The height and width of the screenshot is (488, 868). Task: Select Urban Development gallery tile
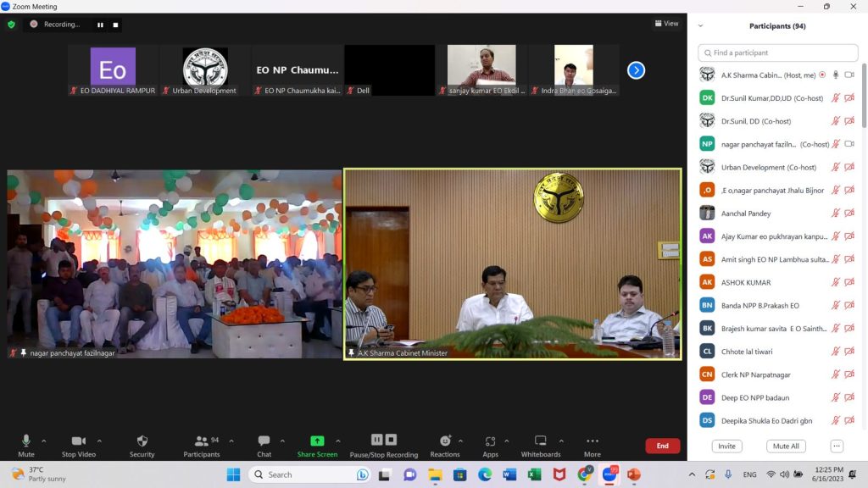tap(205, 70)
